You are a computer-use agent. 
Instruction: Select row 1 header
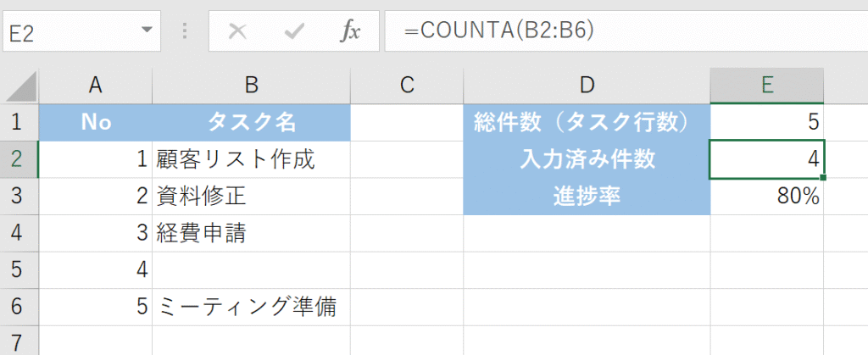click(x=19, y=122)
